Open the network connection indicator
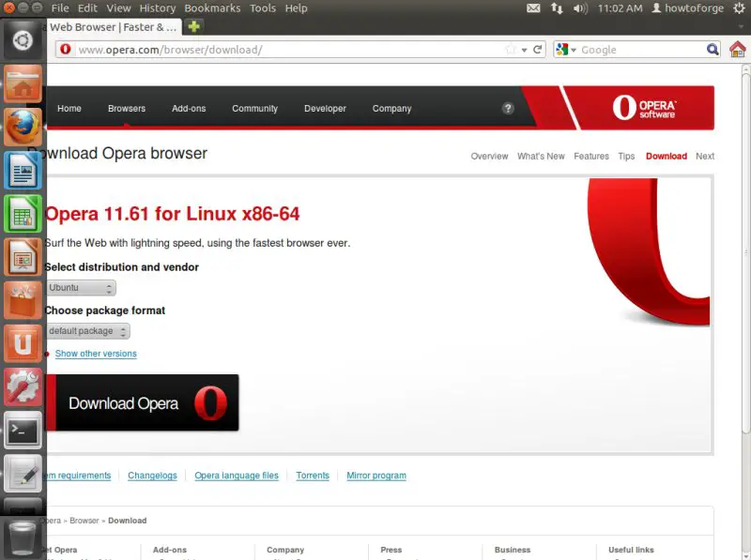Image resolution: width=751 pixels, height=560 pixels. tap(557, 8)
